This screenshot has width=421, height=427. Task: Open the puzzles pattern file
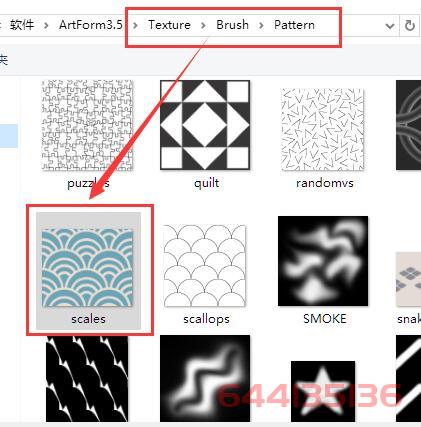(88, 125)
